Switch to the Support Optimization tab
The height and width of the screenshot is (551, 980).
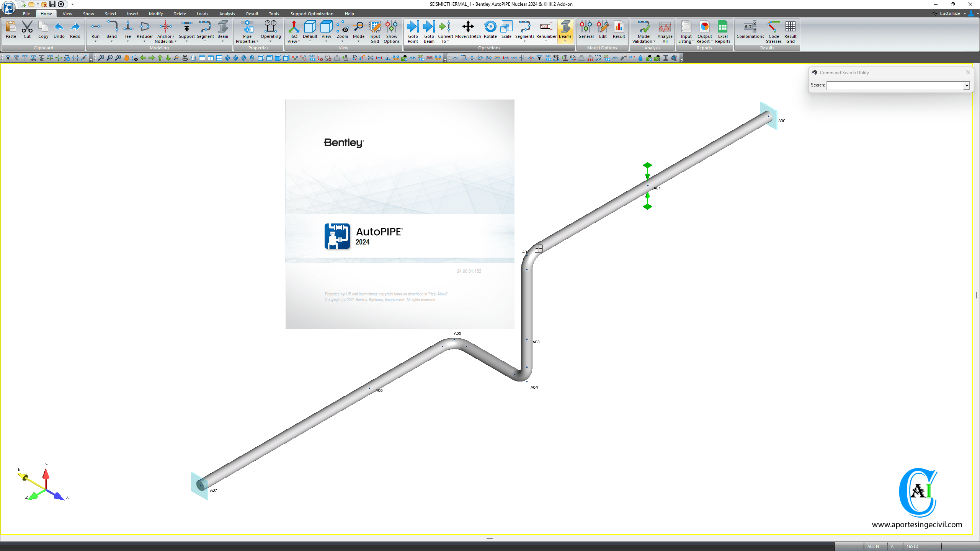312,14
